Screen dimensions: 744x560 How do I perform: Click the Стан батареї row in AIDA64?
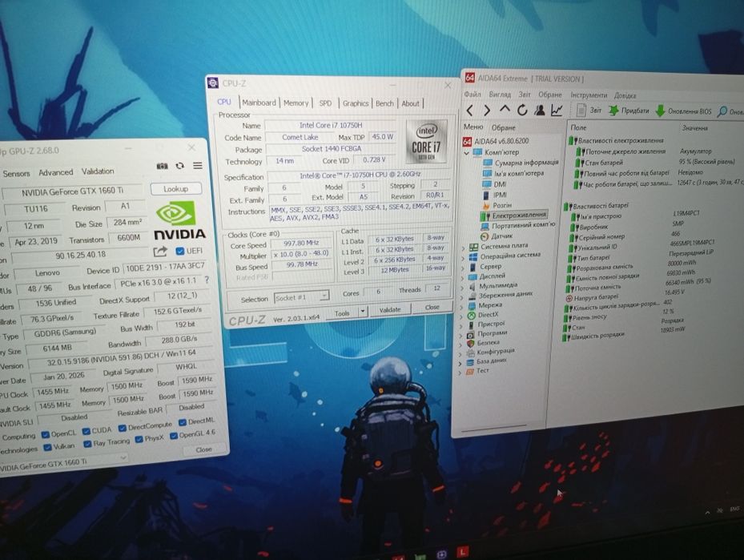655,163
